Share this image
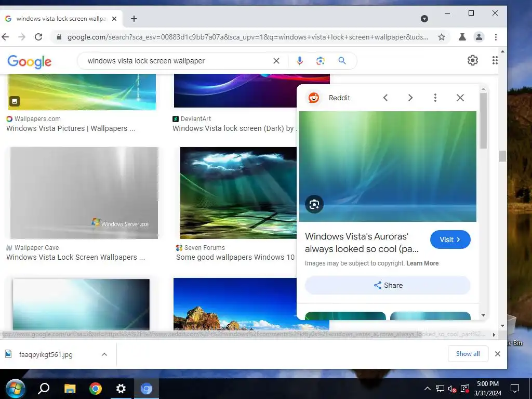This screenshot has height=399, width=532. click(388, 285)
